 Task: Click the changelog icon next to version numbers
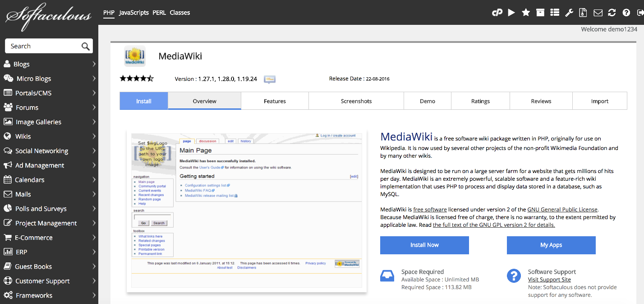coord(270,79)
